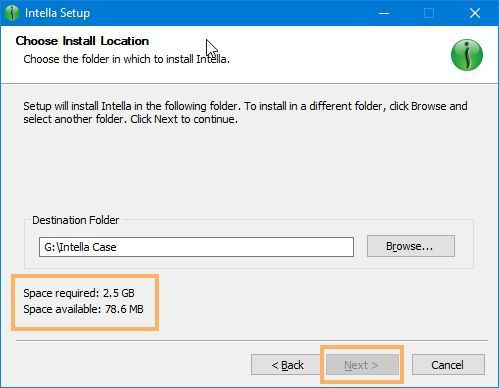
Task: Focus the Destination Folder path field
Action: pyautogui.click(x=196, y=247)
